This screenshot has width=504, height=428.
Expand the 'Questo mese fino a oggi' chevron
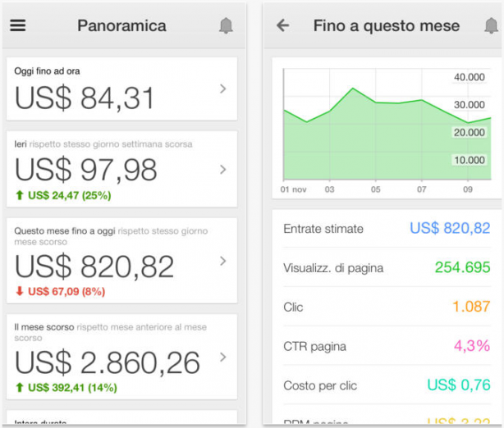222,261
